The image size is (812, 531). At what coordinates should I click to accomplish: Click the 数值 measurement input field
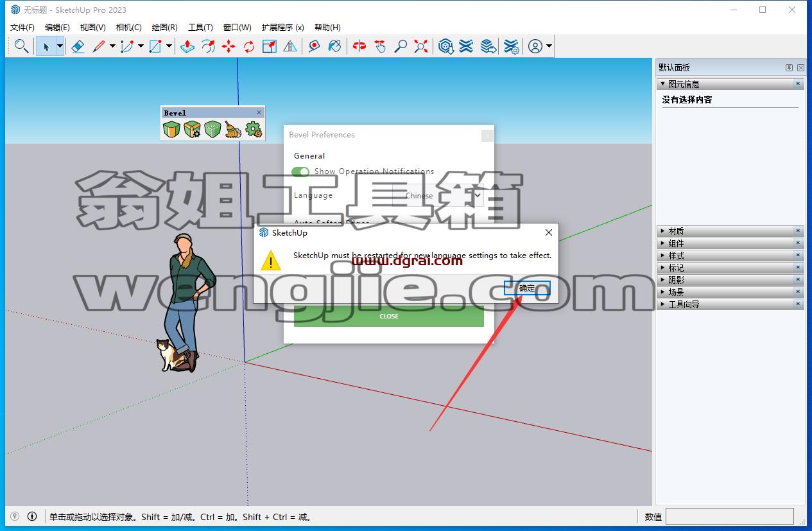tap(730, 516)
